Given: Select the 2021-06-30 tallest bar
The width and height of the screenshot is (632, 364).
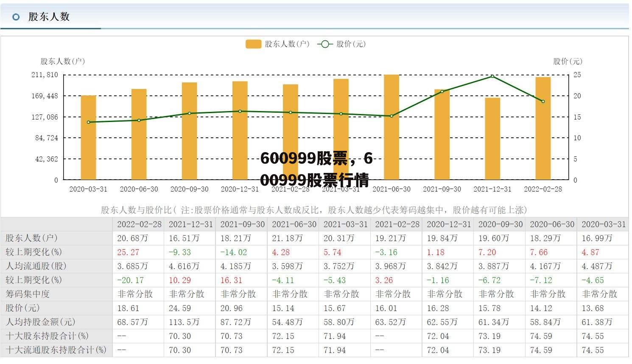Looking at the screenshot, I should pos(392,127).
